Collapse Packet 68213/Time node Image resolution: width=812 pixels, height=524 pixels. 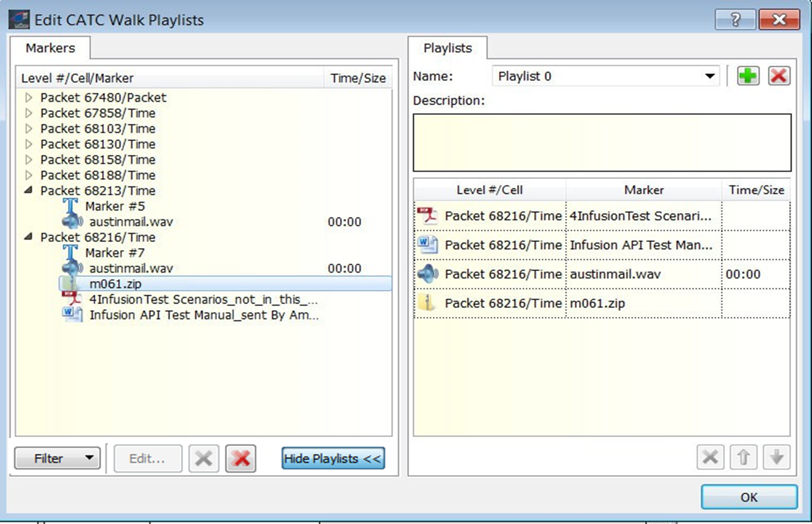(x=28, y=190)
